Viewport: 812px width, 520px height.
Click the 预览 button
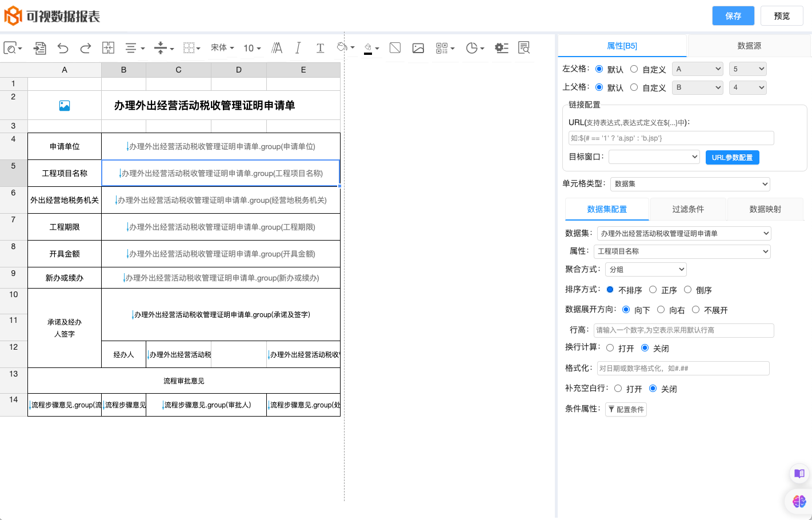[x=782, y=16]
